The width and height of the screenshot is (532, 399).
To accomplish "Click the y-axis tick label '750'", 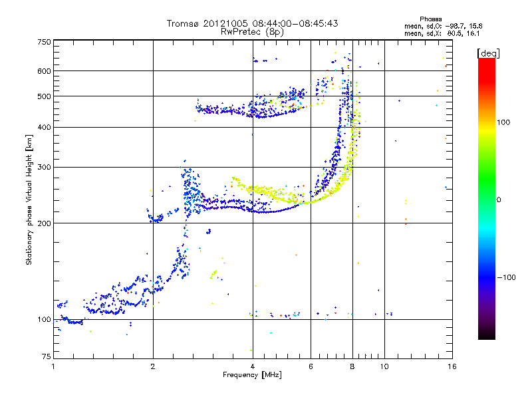I will point(44,42).
